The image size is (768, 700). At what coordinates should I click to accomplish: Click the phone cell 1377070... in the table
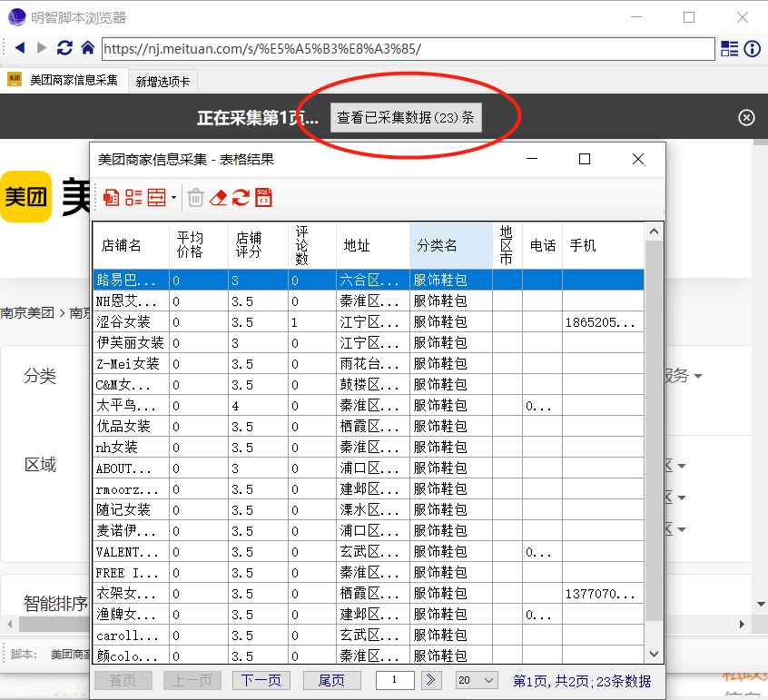[x=603, y=594]
